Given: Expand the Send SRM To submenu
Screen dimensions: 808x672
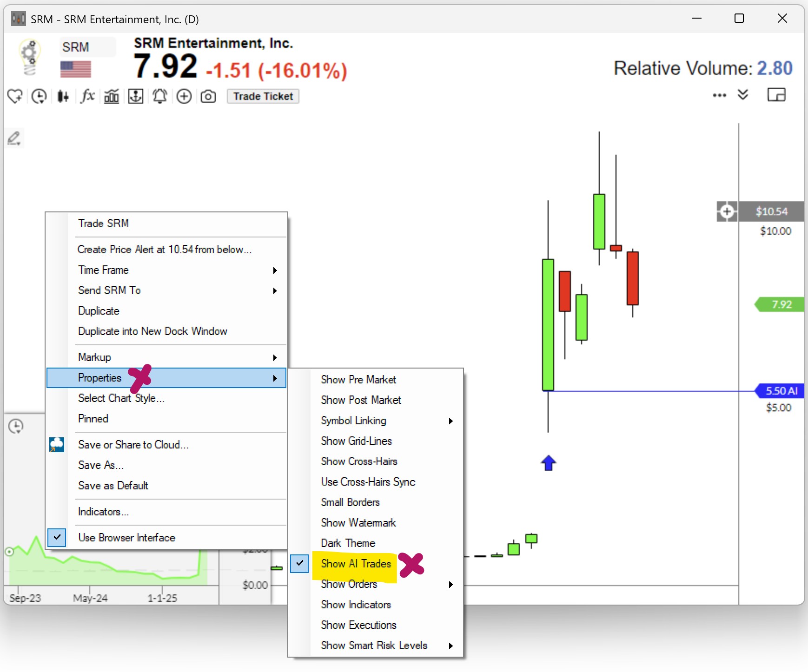Looking at the screenshot, I should pos(166,290).
